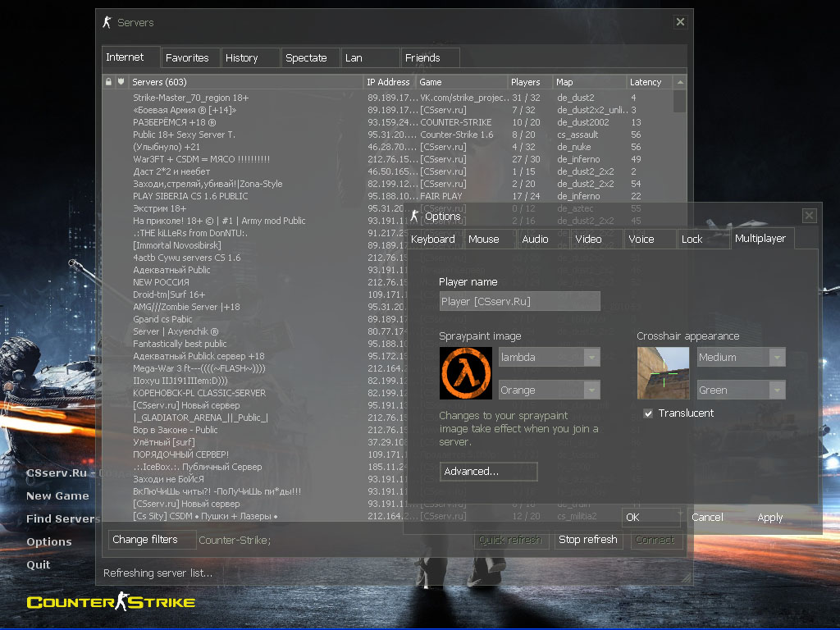Sort by the IP Address column header

(390, 82)
